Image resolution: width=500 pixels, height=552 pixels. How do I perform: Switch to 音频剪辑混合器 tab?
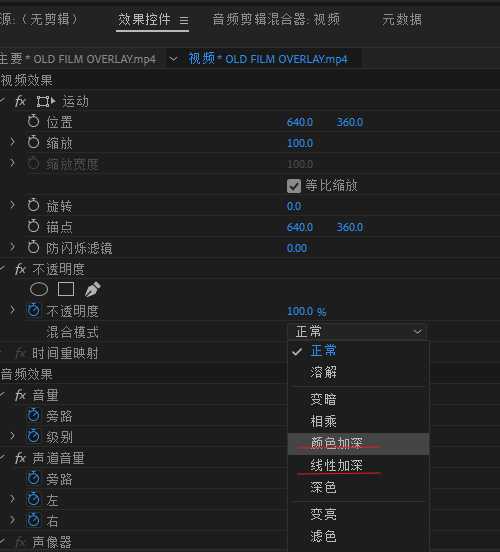coord(276,19)
